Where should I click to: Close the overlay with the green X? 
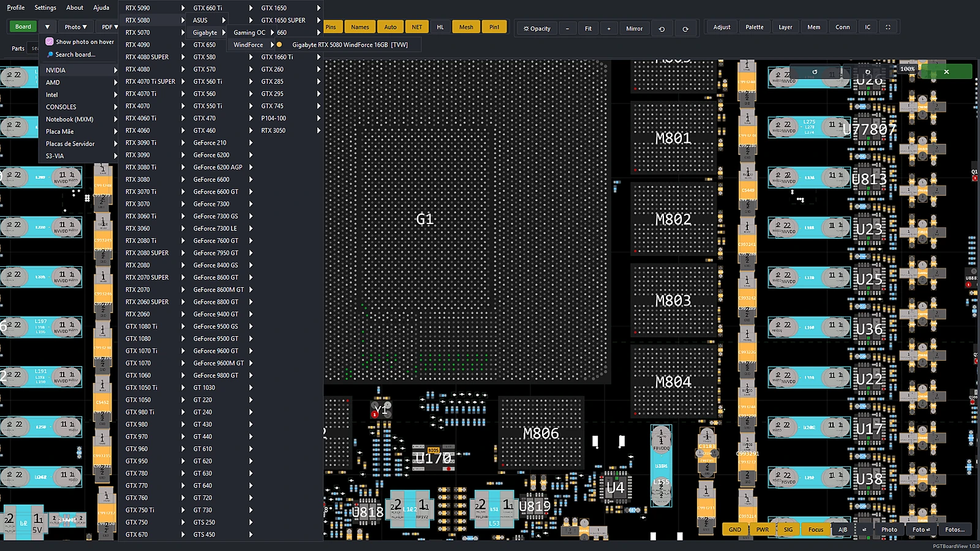(x=946, y=72)
